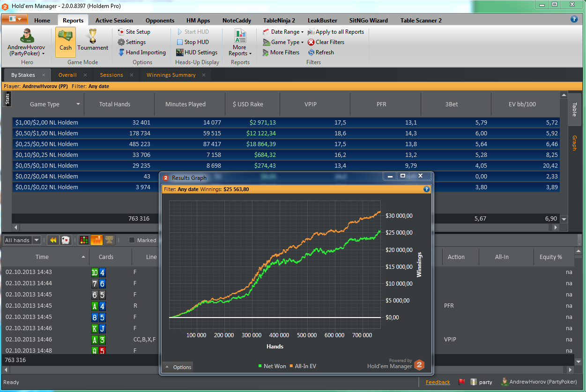
Task: Click the colored grid matrix icon
Action: (x=84, y=240)
